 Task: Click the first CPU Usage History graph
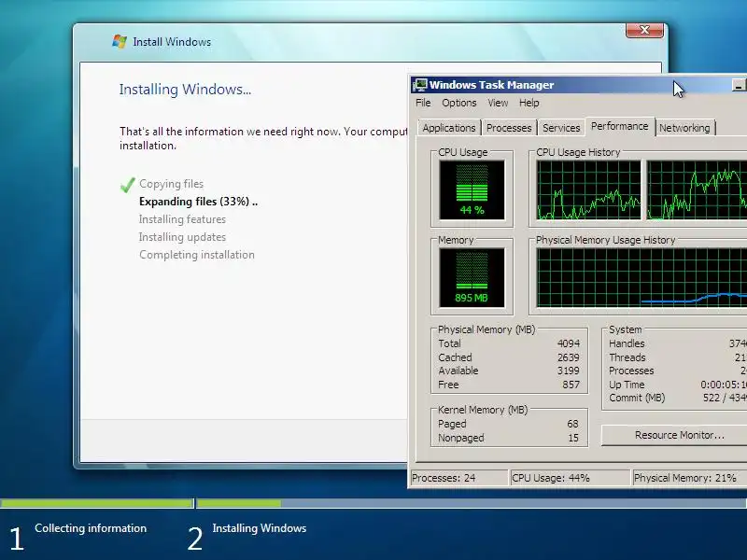[x=588, y=190]
